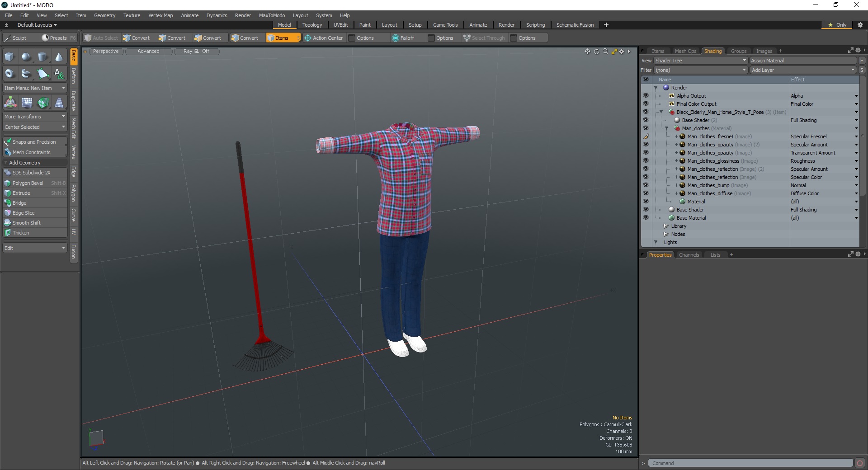Switch to the Channels tab
Image resolution: width=868 pixels, height=470 pixels.
[x=689, y=255]
